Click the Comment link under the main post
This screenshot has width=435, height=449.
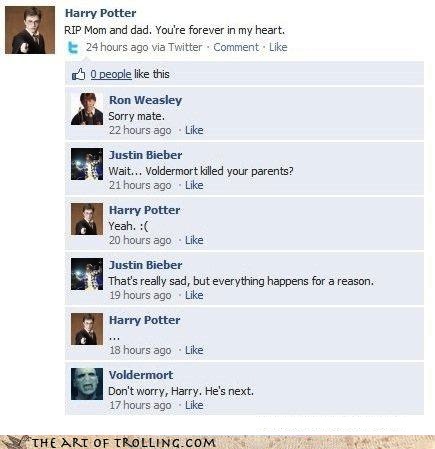tap(236, 47)
